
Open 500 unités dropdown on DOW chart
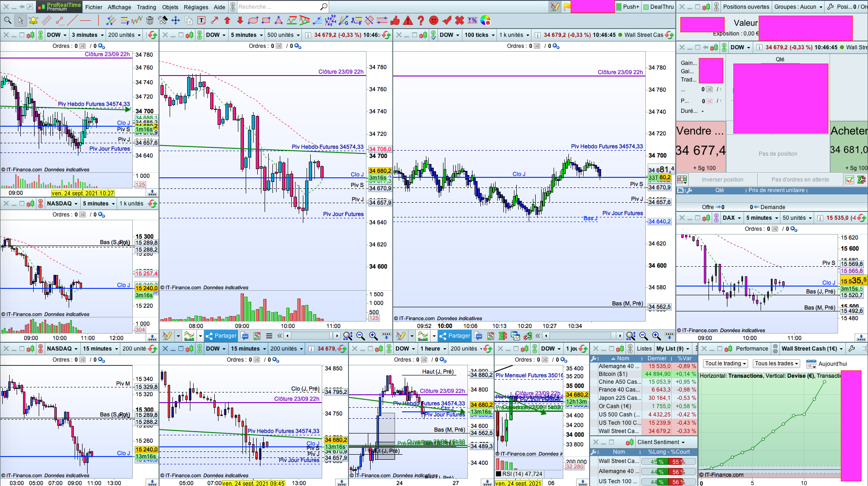(283, 35)
